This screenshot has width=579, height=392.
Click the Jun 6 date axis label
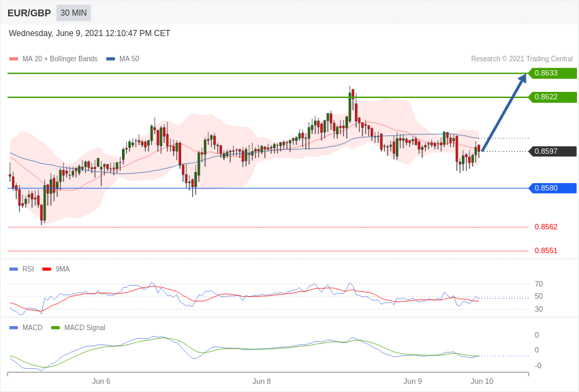101,381
